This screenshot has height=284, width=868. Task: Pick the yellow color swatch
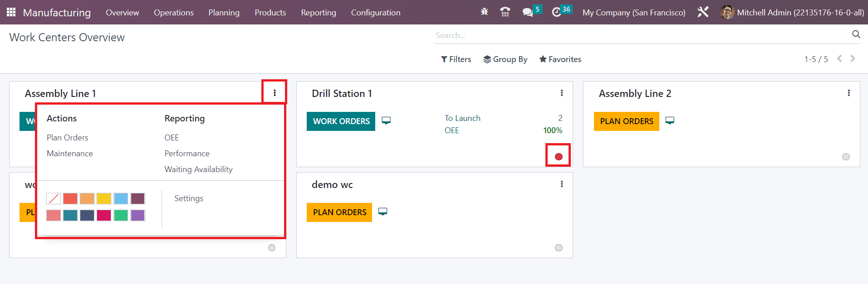[104, 198]
